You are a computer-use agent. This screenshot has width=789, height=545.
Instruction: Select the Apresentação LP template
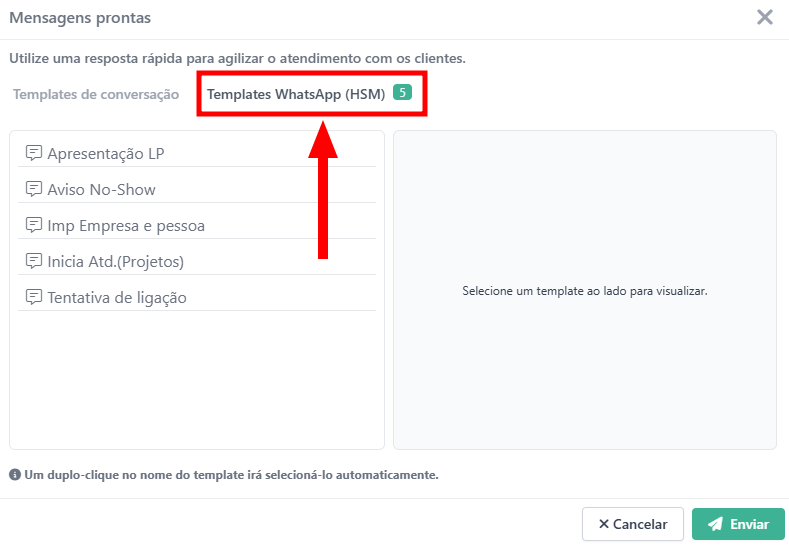(105, 153)
